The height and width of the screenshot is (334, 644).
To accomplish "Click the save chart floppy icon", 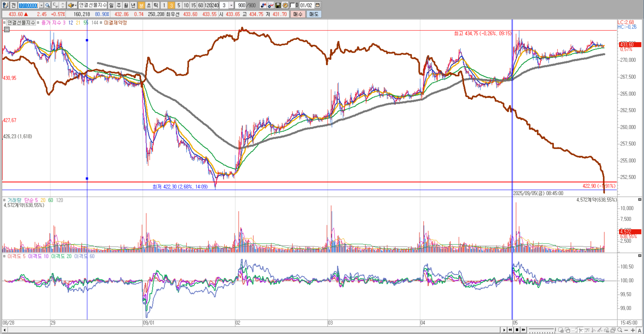I will coord(278,5).
